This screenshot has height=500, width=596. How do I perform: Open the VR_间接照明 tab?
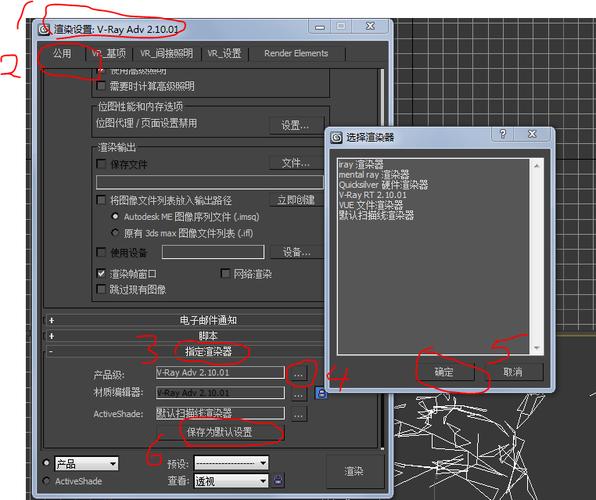[x=166, y=54]
